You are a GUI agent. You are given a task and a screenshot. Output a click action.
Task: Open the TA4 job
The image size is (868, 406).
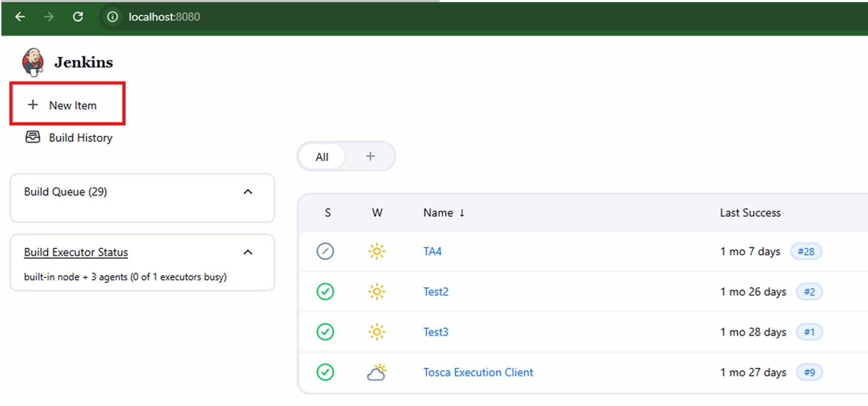[x=432, y=251]
